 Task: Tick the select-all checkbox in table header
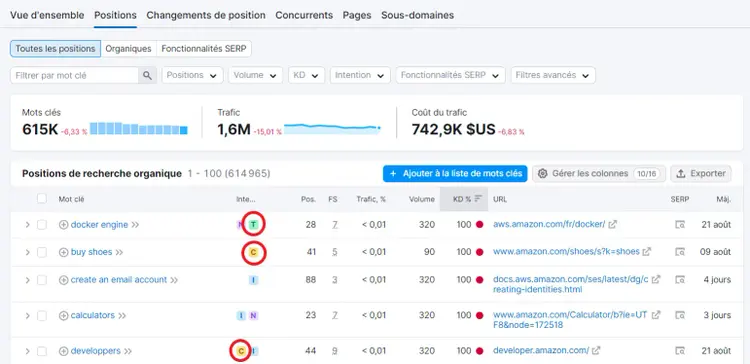[x=42, y=199]
